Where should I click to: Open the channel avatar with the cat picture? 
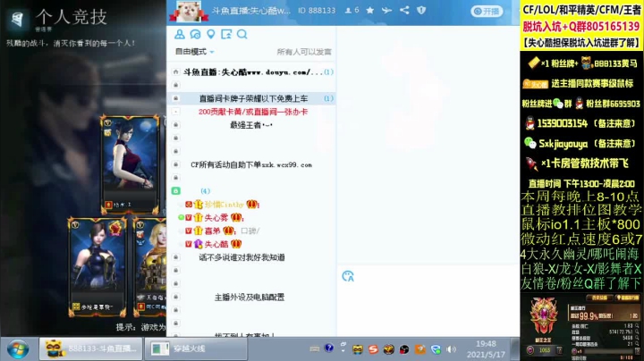(189, 11)
